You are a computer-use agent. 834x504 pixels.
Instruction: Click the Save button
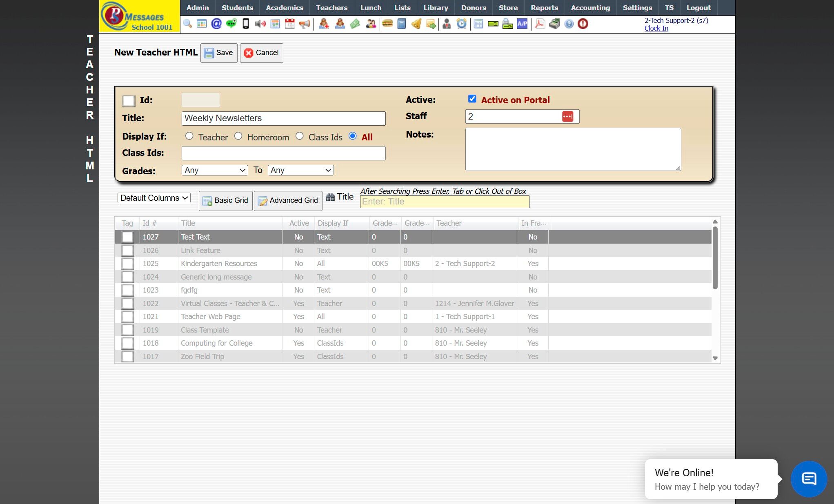click(x=219, y=53)
